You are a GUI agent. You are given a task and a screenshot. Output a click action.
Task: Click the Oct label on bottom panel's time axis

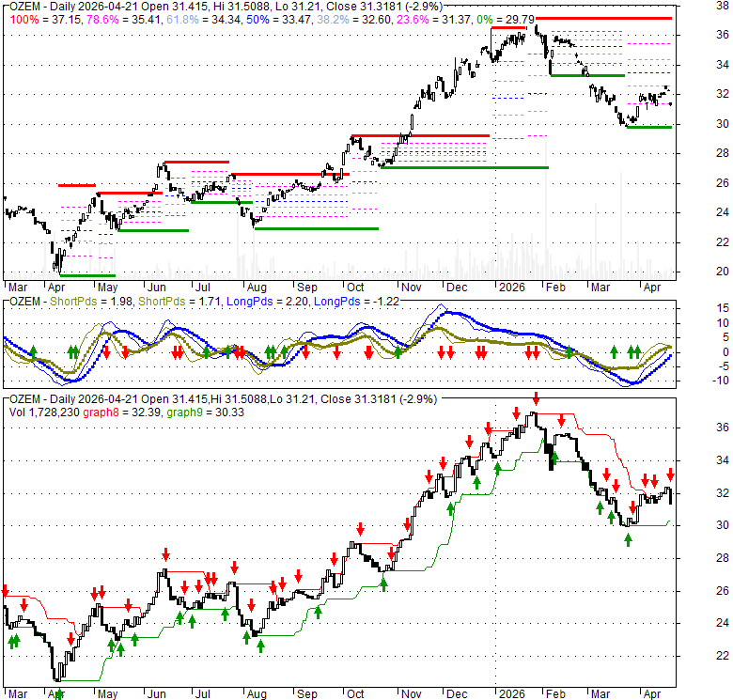pos(355,694)
